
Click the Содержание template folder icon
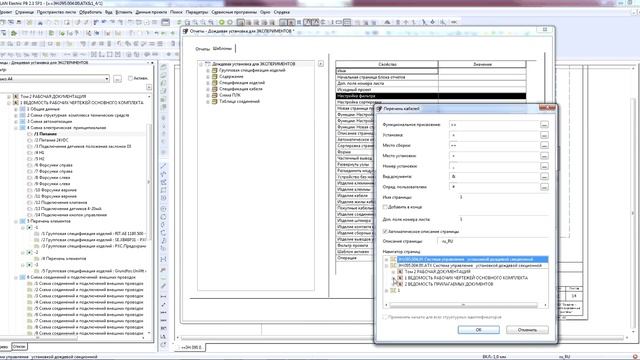tap(214, 76)
